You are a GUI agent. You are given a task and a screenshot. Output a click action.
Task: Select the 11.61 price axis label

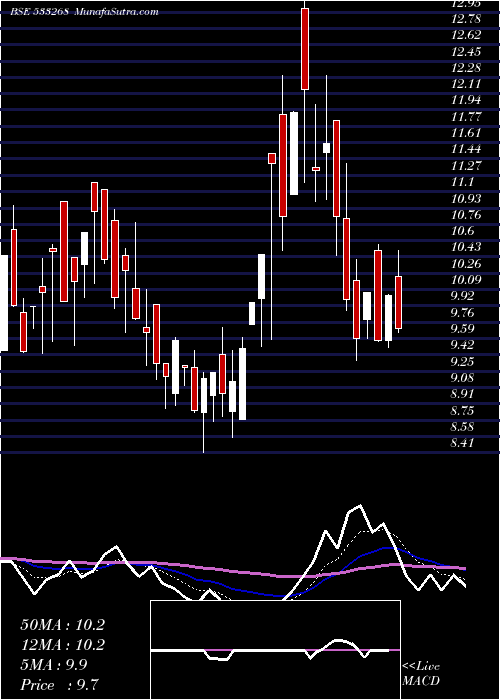click(x=466, y=133)
